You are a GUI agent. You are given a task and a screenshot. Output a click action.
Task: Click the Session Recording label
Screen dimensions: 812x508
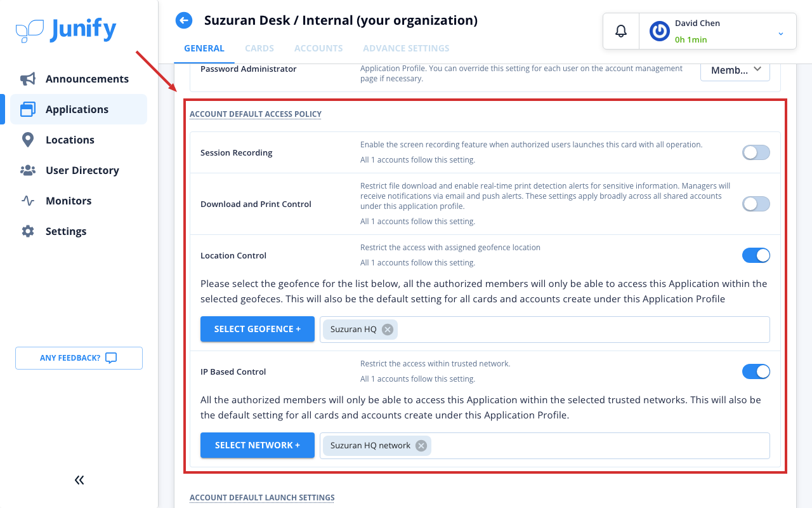[x=237, y=152]
